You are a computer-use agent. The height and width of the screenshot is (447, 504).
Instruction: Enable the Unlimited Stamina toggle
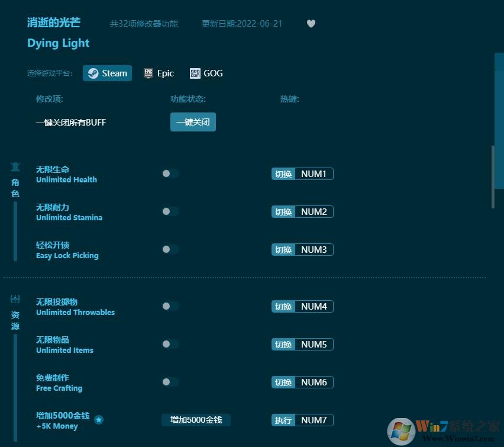coord(170,211)
